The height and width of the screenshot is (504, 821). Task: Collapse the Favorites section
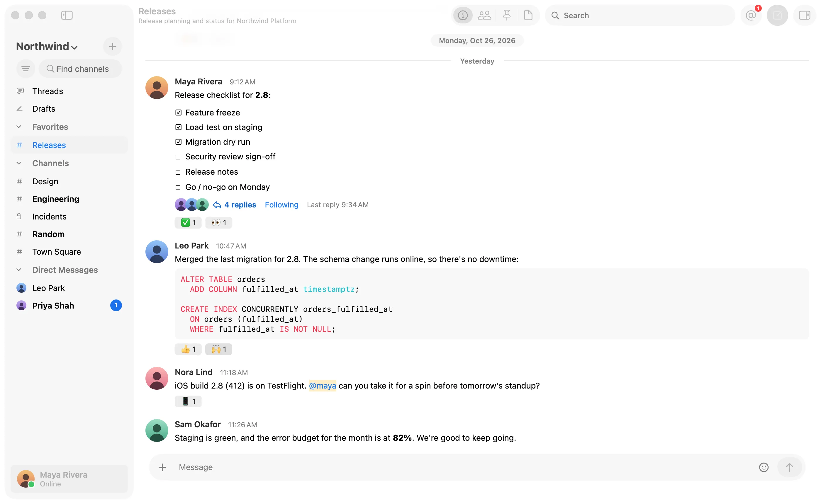coord(19,127)
